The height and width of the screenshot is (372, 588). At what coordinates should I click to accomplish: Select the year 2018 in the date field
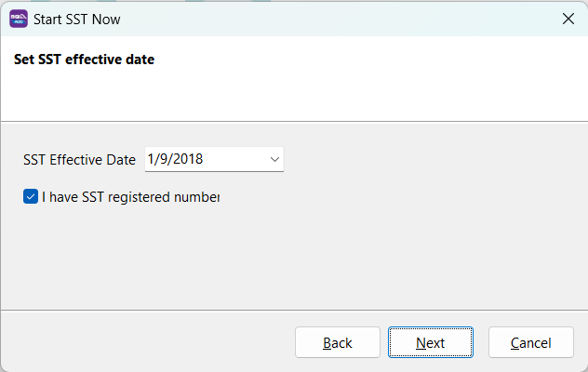(188, 160)
